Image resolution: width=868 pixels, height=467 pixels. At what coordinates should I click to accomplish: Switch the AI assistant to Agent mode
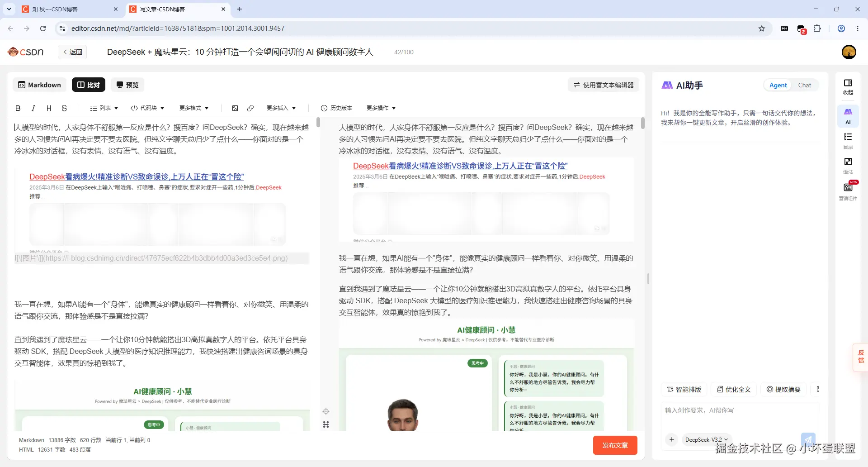(x=778, y=85)
